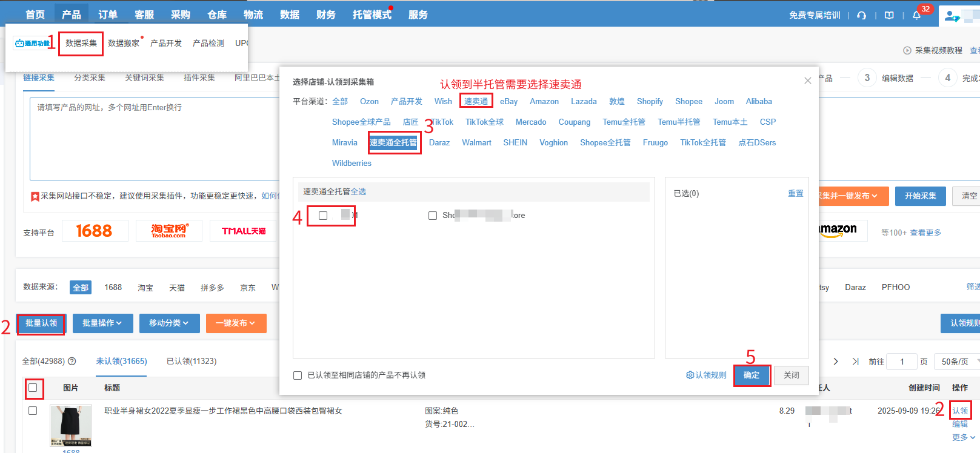The height and width of the screenshot is (453, 980).
Task: Open the 托管模式 top menu
Action: [372, 15]
